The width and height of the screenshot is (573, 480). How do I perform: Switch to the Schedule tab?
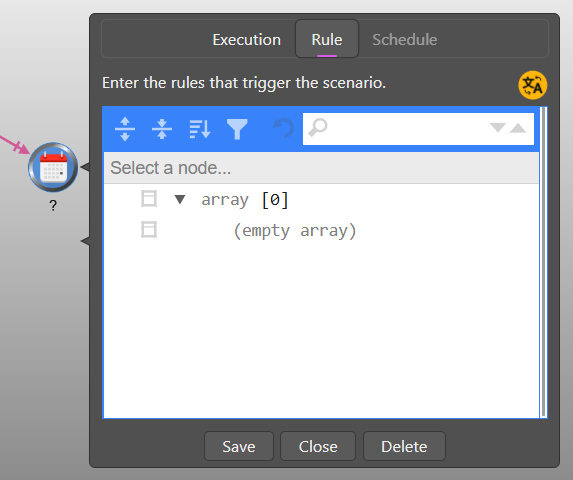point(405,39)
